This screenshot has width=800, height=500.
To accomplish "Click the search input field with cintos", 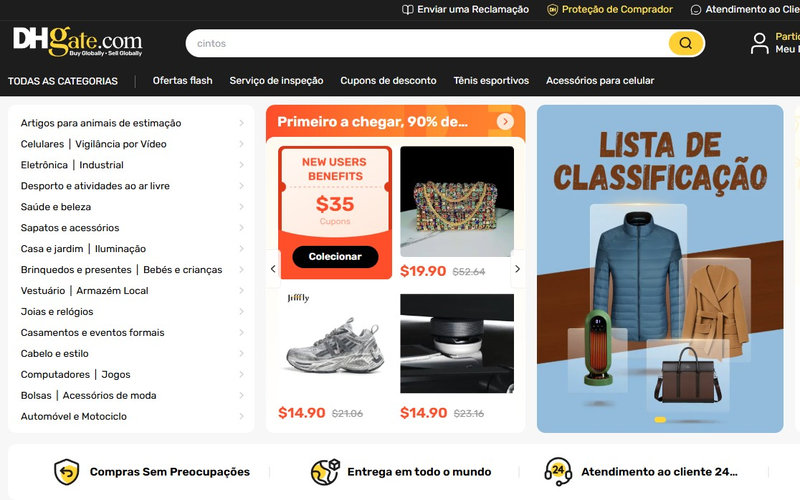I will point(427,43).
